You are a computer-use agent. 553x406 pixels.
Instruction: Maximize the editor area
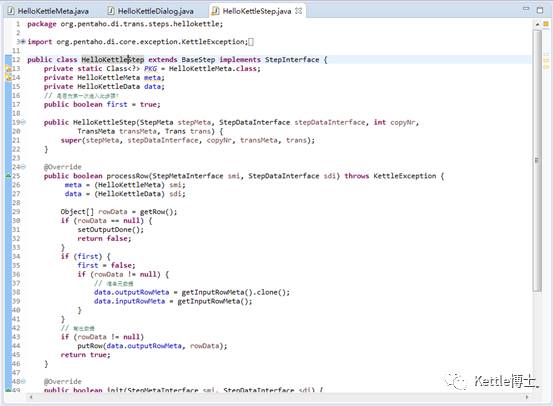click(x=540, y=10)
